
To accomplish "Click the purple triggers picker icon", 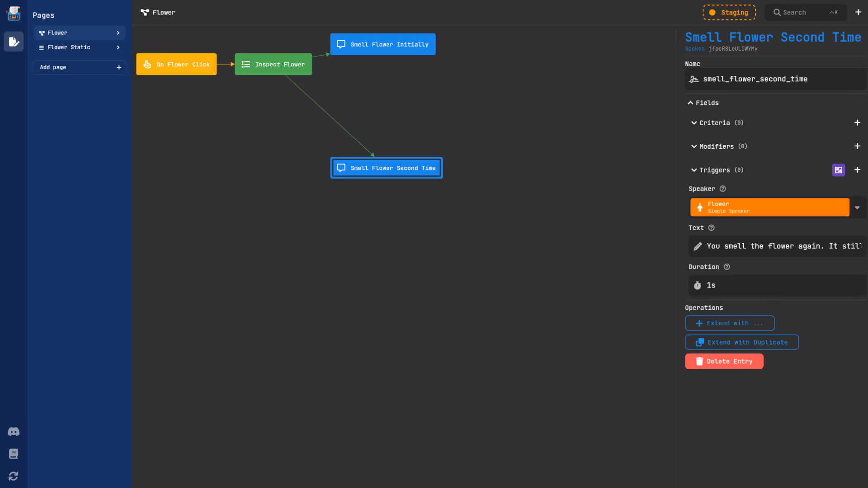I will coord(838,170).
